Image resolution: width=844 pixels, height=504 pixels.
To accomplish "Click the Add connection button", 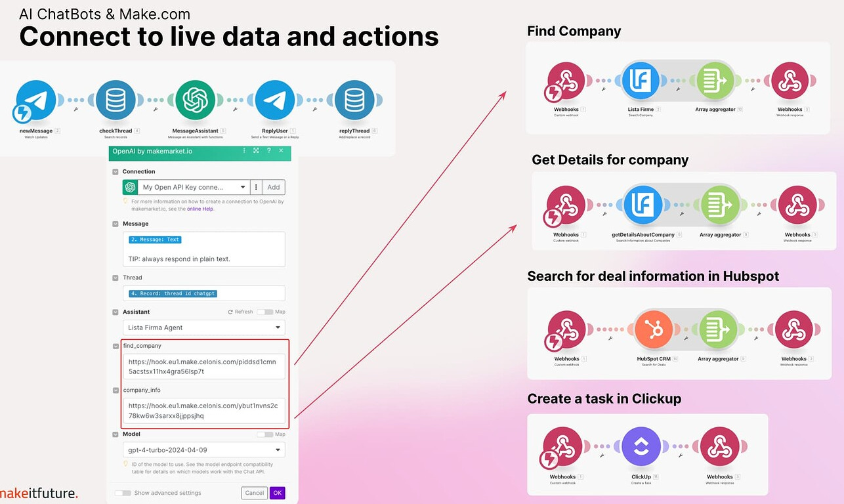I will [274, 187].
